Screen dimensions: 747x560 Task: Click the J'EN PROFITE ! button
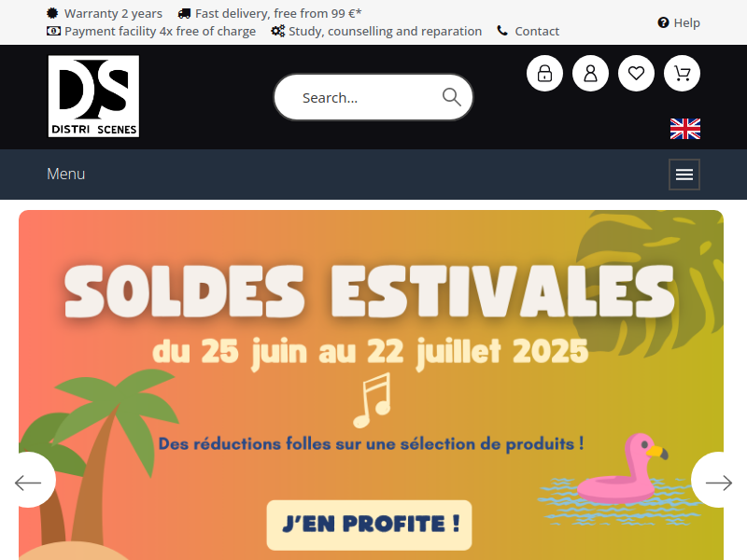(369, 525)
